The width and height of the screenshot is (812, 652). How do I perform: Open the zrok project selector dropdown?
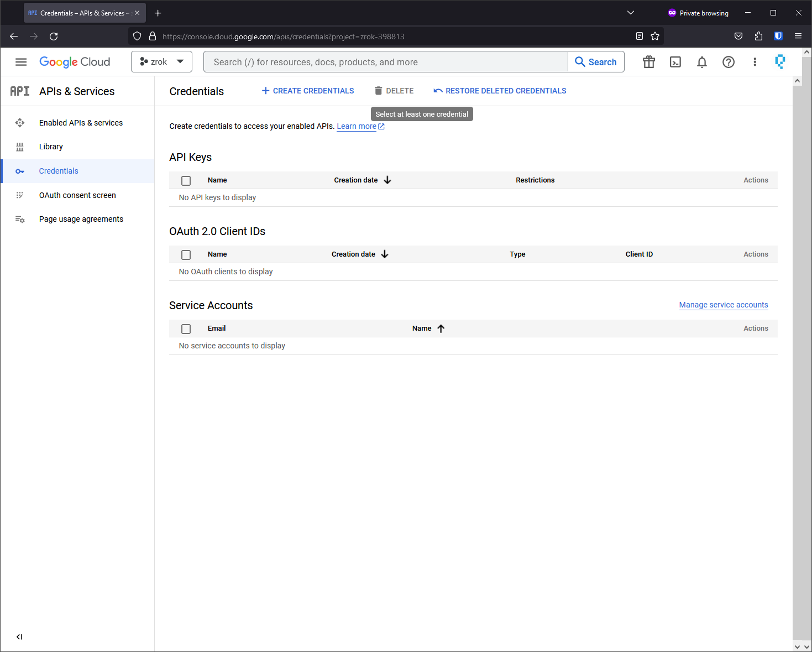161,62
